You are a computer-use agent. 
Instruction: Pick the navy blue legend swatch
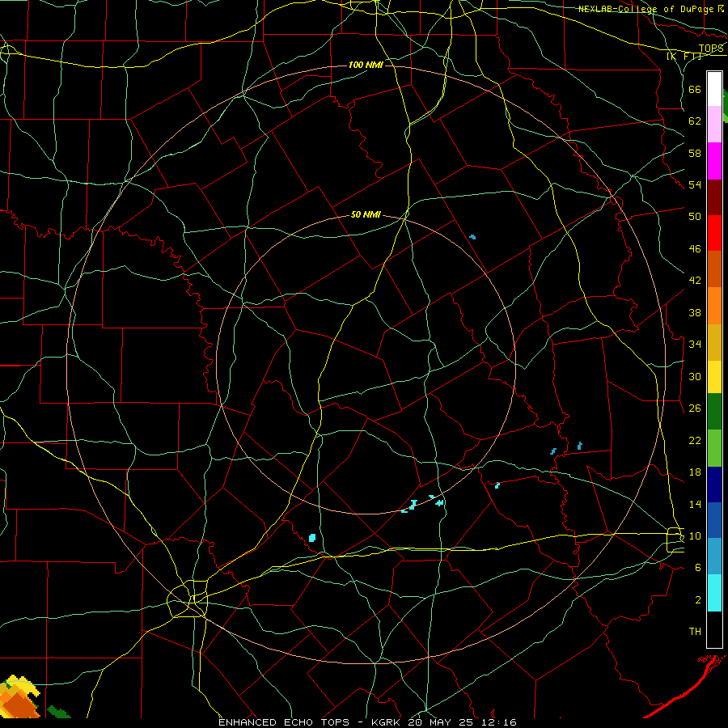pyautogui.click(x=714, y=485)
